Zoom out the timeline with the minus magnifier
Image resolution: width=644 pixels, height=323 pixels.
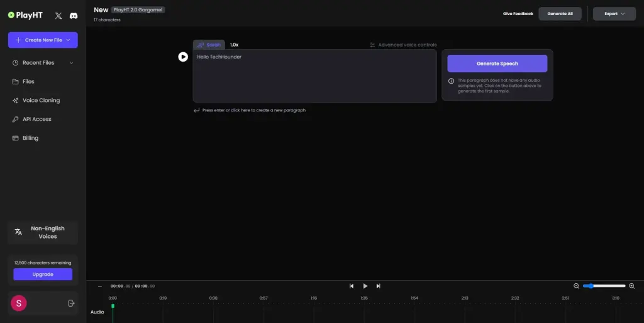[x=576, y=286]
